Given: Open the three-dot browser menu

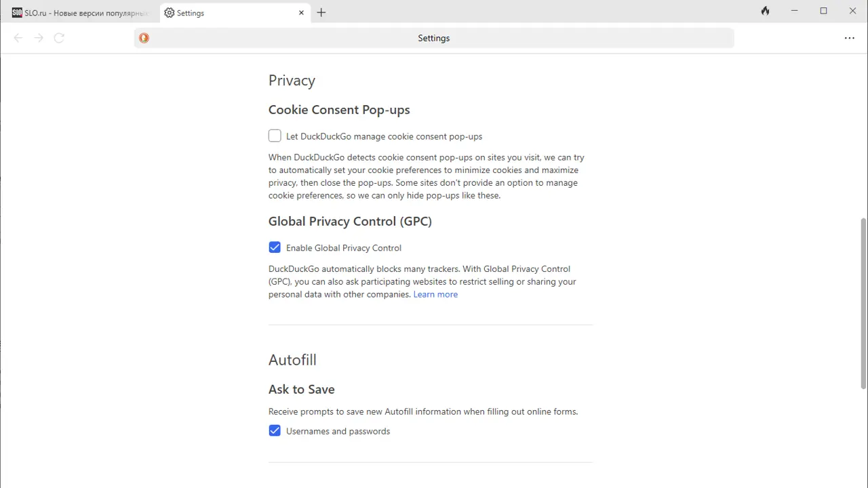Looking at the screenshot, I should tap(849, 38).
